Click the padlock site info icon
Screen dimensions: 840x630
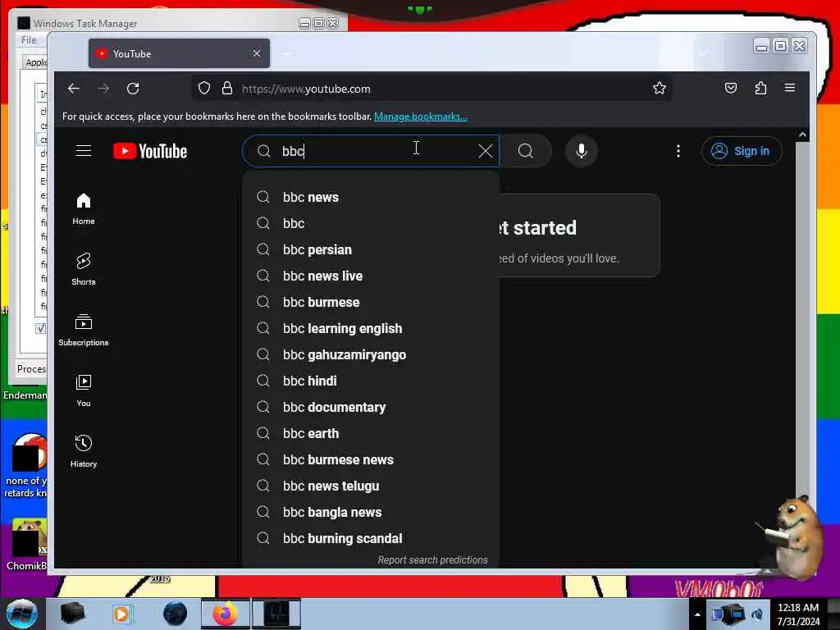pyautogui.click(x=227, y=88)
